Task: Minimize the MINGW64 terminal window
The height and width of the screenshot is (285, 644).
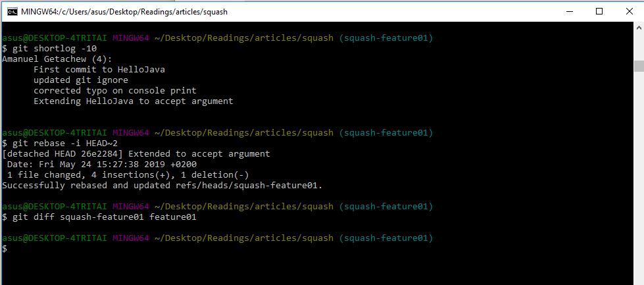Action: pos(569,11)
